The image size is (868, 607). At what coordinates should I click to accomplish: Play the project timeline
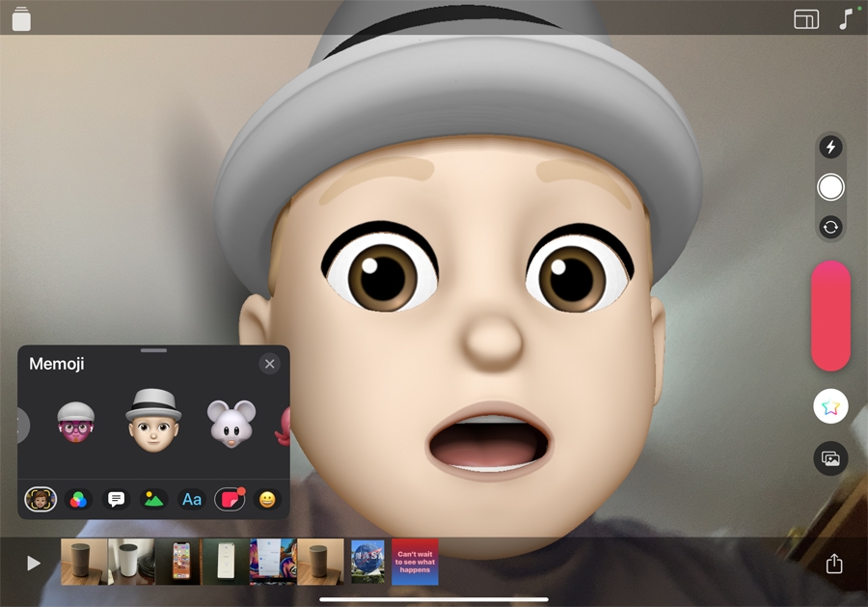[x=34, y=563]
